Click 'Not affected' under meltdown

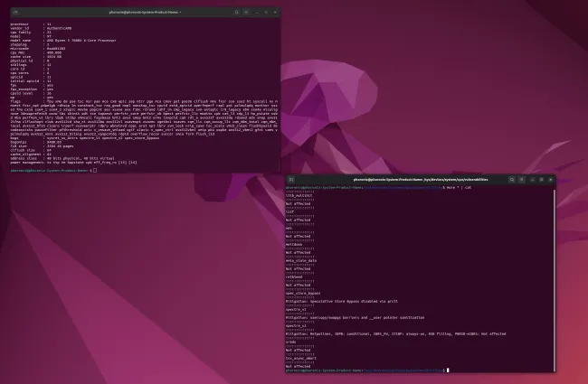pyautogui.click(x=299, y=252)
